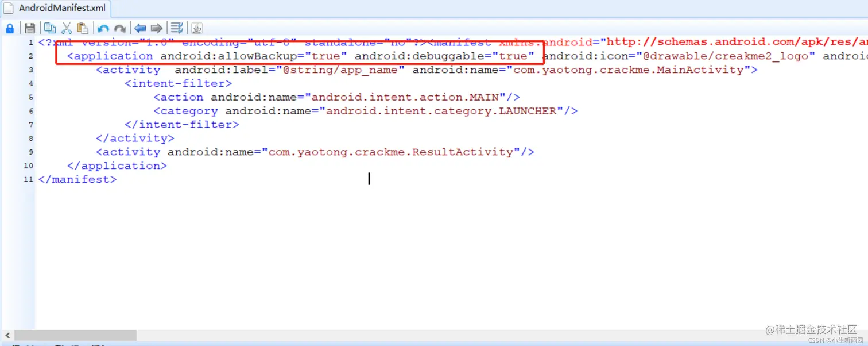Select the AndroidManifest.xml tab
The height and width of the screenshot is (346, 868).
click(55, 9)
